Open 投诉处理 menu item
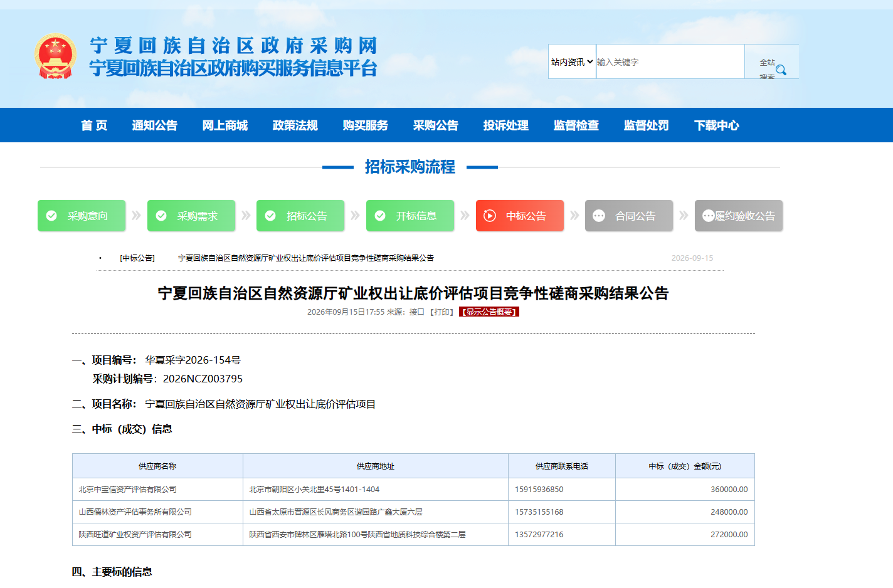Viewport: 893px width, 588px height. click(x=506, y=125)
